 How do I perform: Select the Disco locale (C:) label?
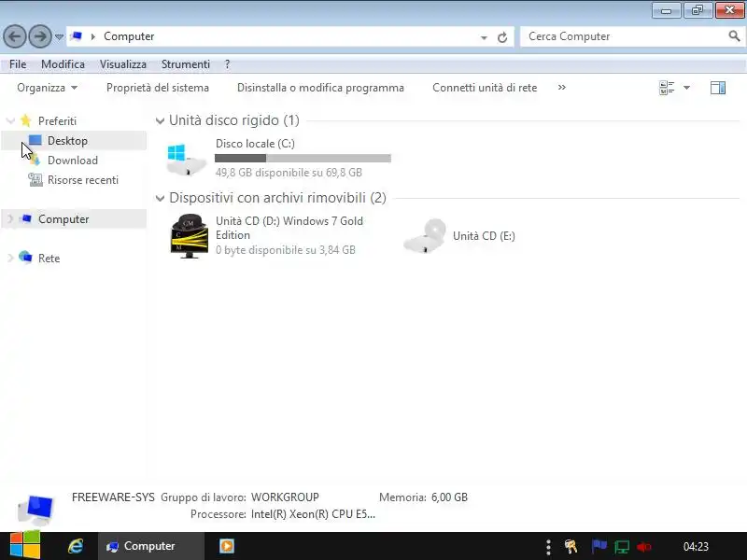(255, 144)
